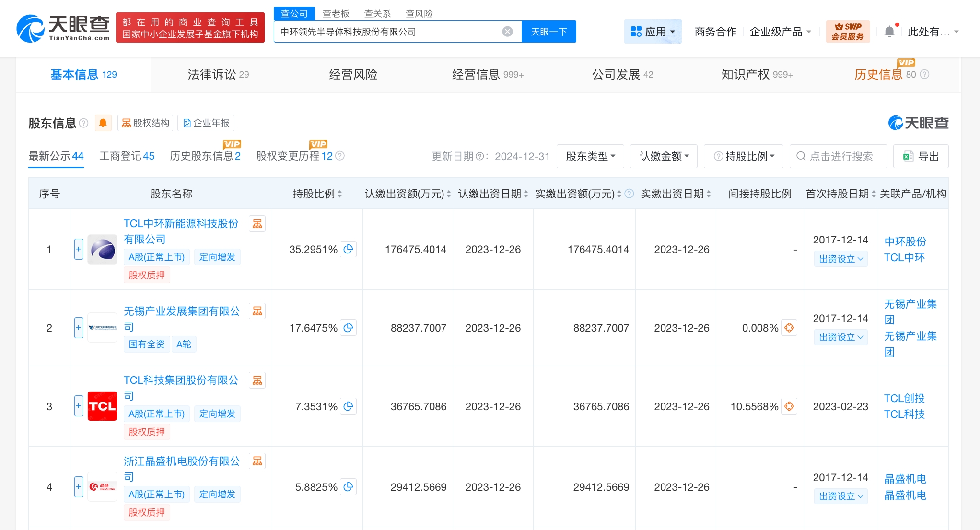Open 股东类型 filter dropdown
Image resolution: width=980 pixels, height=530 pixels.
(590, 156)
